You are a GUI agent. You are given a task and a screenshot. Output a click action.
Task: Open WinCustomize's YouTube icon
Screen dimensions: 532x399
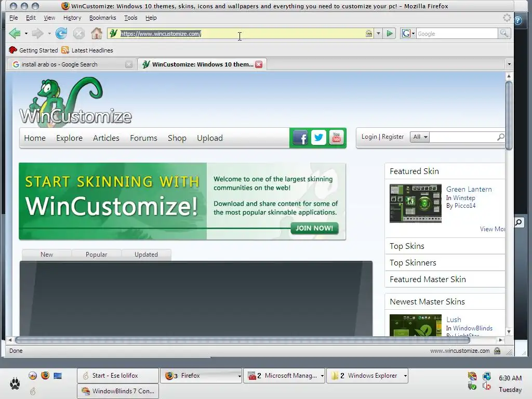click(x=336, y=137)
